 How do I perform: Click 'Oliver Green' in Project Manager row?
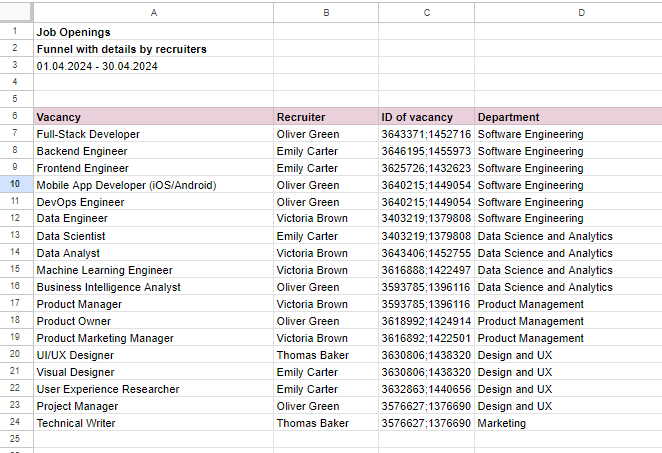click(x=326, y=405)
